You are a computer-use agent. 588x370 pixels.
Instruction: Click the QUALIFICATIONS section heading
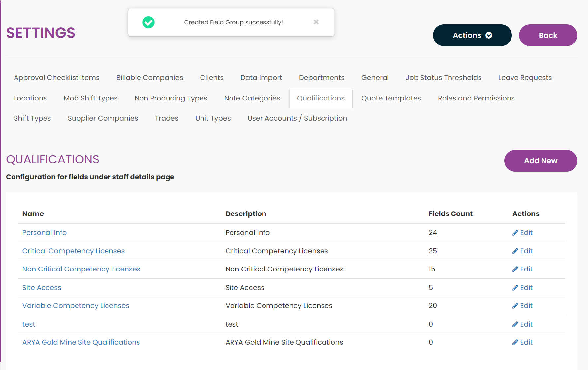[52, 159]
